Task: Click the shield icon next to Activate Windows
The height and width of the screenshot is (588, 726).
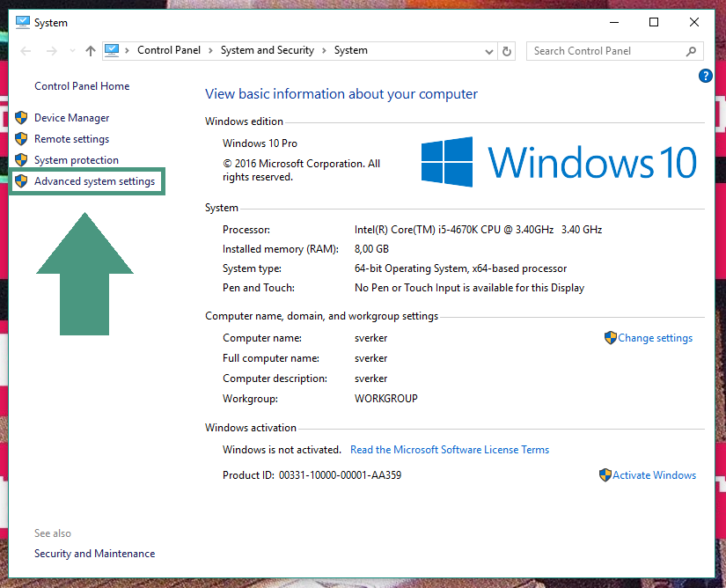Action: [x=605, y=475]
